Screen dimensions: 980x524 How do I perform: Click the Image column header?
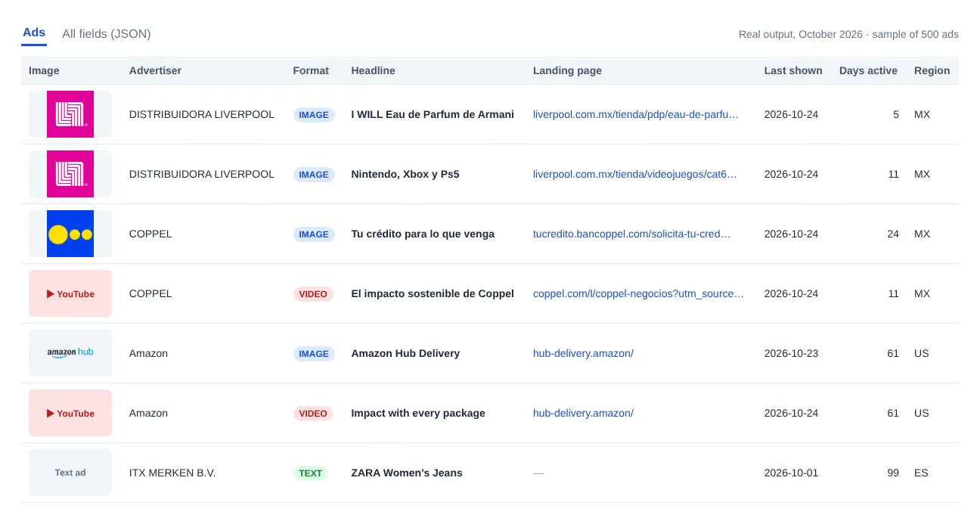click(44, 70)
